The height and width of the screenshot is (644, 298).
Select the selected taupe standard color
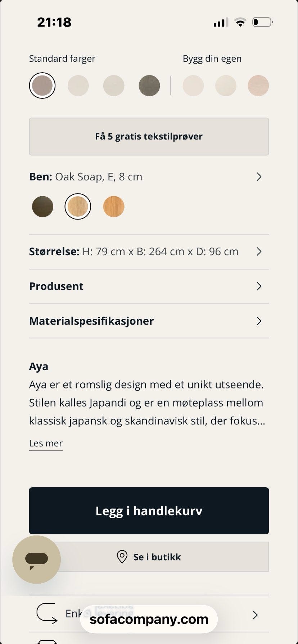[42, 86]
